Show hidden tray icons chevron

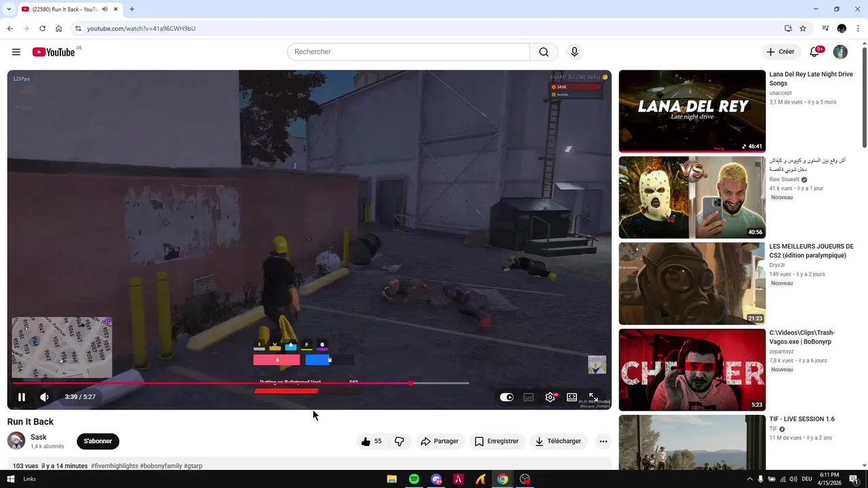[749, 479]
